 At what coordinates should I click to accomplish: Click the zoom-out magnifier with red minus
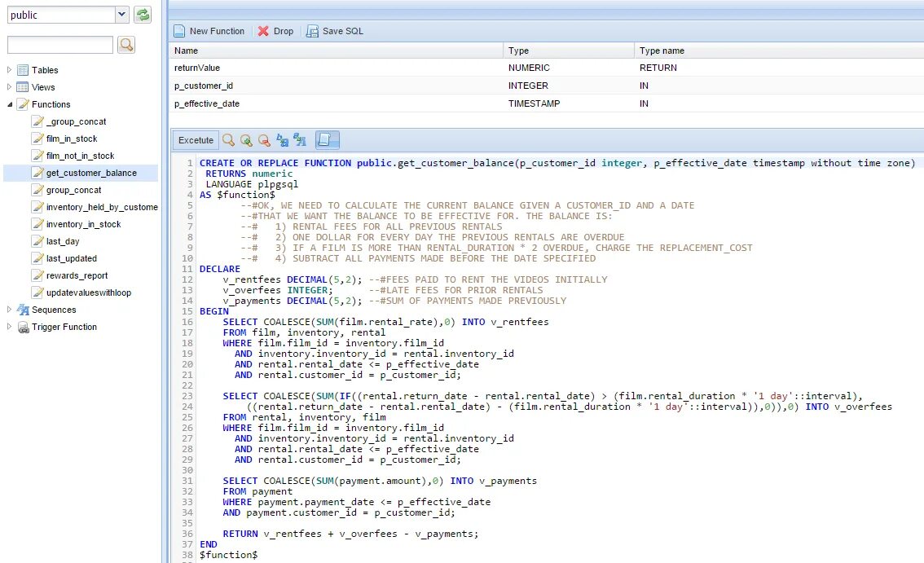point(264,140)
